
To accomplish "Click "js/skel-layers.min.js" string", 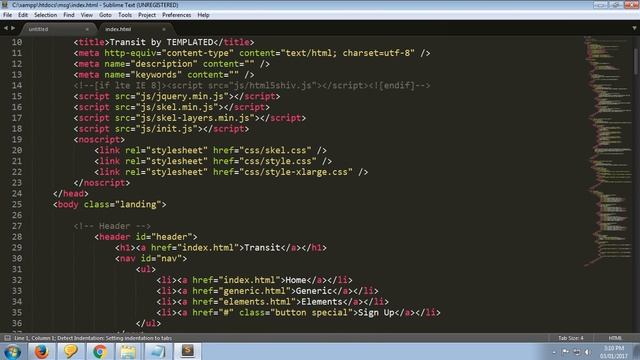I will click(195, 118).
